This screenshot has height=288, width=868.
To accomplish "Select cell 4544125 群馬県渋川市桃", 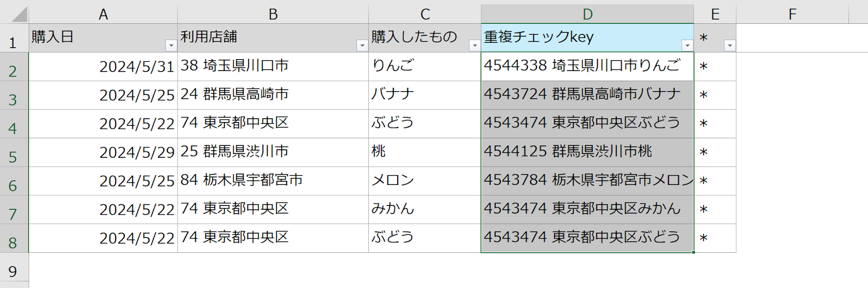I will [588, 153].
